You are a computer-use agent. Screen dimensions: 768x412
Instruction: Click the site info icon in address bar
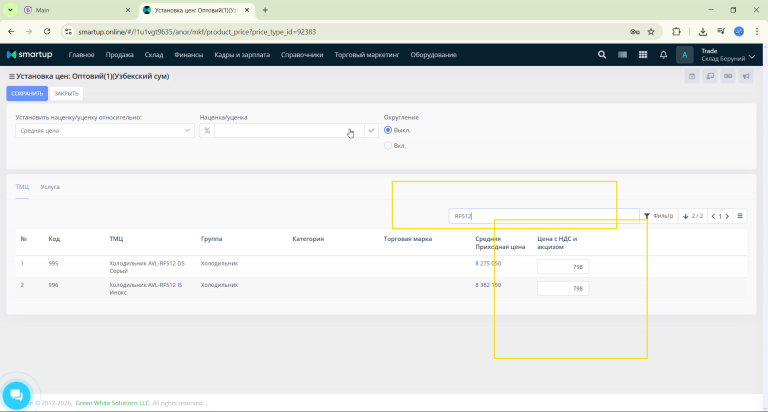coord(68,32)
